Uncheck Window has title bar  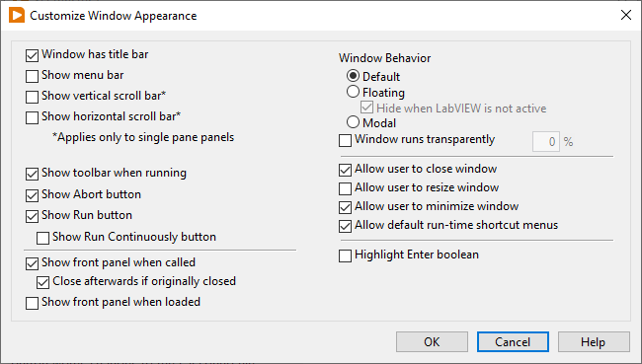click(32, 55)
